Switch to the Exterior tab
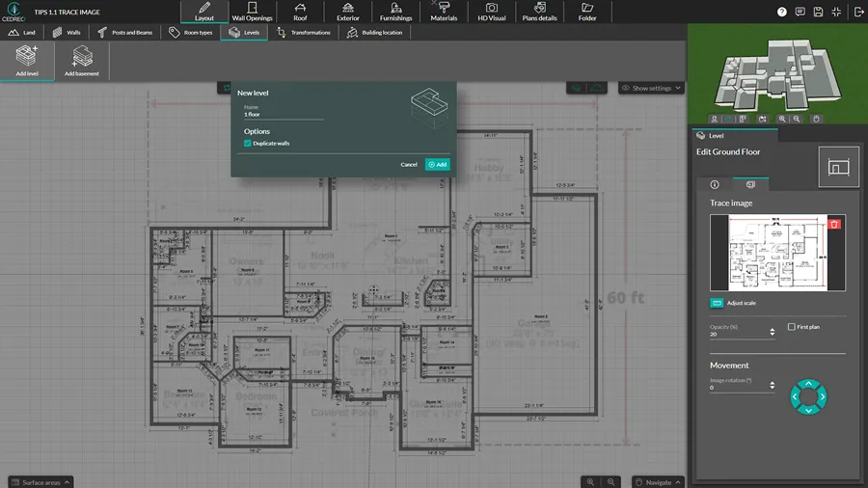Screen dimensions: 868x488 point(347,12)
